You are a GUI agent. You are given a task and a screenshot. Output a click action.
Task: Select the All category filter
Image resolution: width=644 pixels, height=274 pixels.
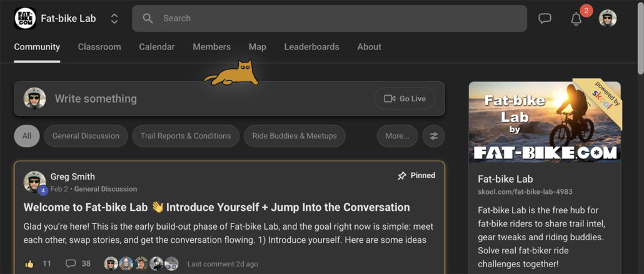pos(27,136)
